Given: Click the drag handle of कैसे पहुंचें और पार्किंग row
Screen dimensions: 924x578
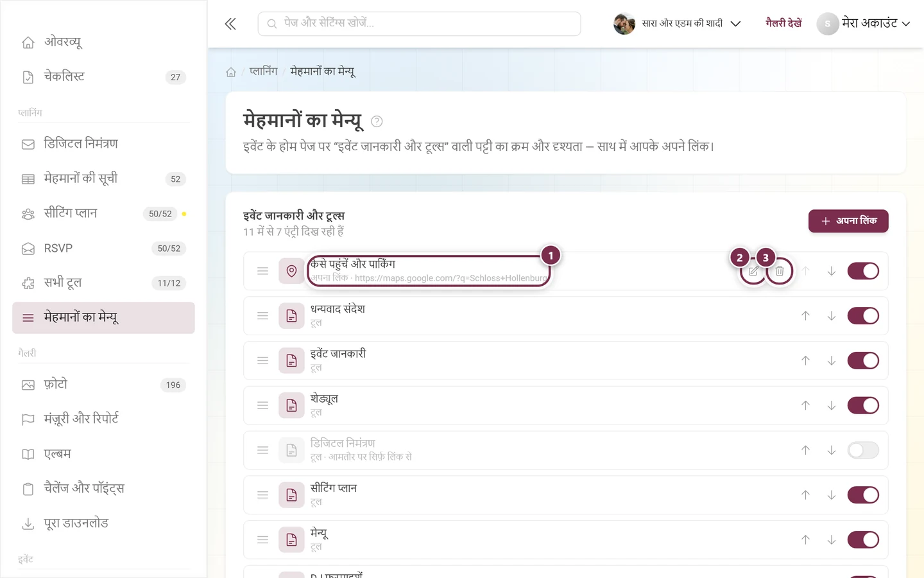Looking at the screenshot, I should [x=262, y=271].
